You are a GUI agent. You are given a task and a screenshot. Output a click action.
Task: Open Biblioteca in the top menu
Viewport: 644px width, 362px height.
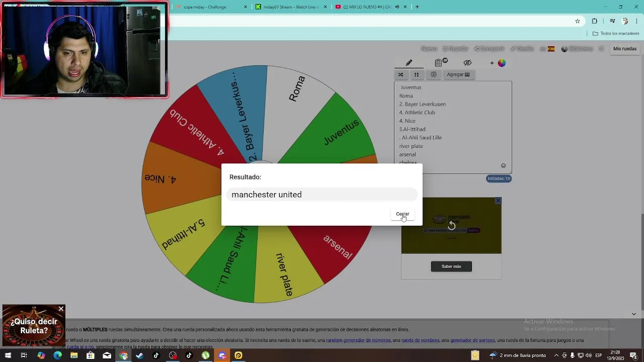577,49
